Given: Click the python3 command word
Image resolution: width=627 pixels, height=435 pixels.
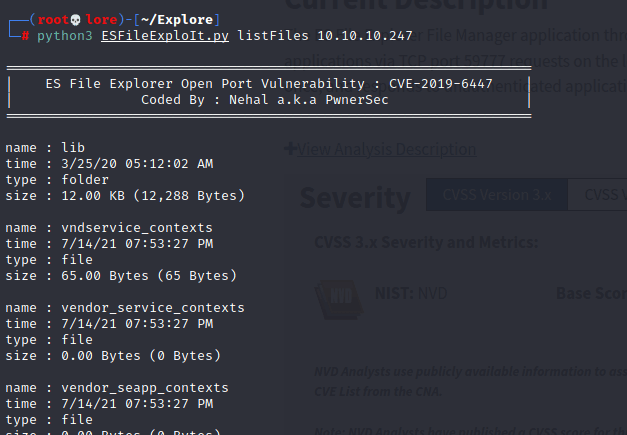Looking at the screenshot, I should pyautogui.click(x=65, y=36).
